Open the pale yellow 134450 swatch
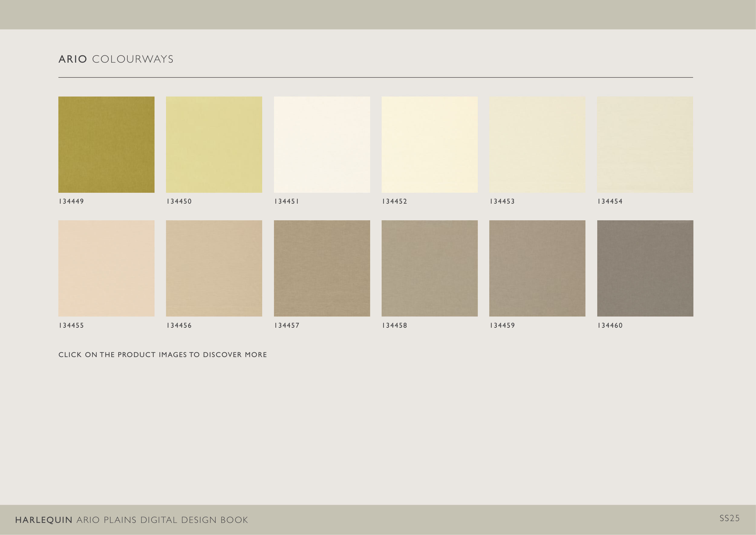This screenshot has height=535, width=756. click(214, 145)
